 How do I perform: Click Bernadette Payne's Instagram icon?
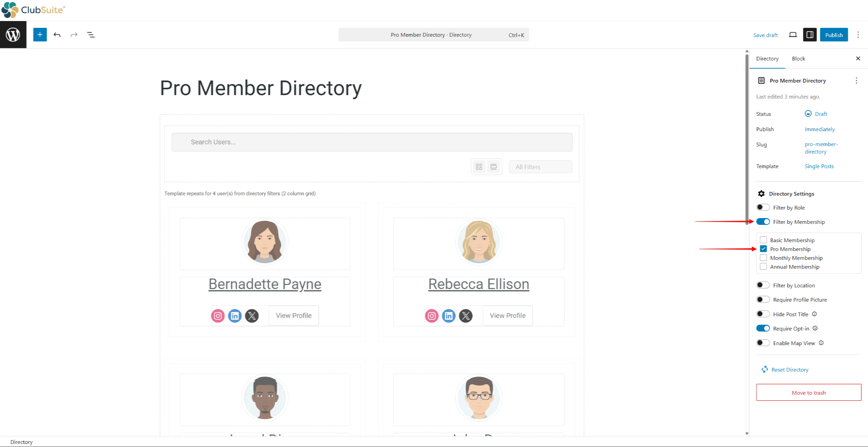(x=218, y=316)
